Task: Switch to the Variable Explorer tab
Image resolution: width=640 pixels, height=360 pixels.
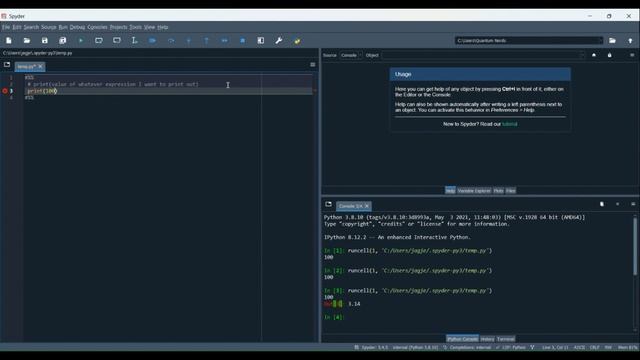Action: 474,191
